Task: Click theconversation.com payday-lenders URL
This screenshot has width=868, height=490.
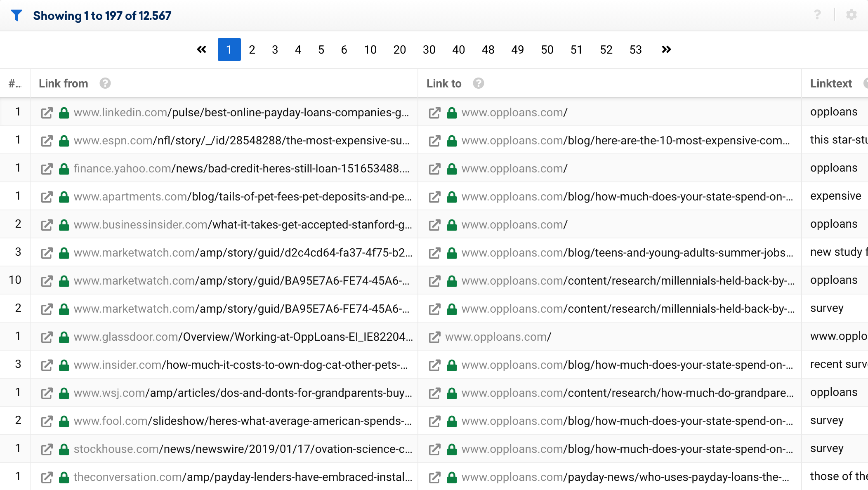Action: tap(243, 477)
